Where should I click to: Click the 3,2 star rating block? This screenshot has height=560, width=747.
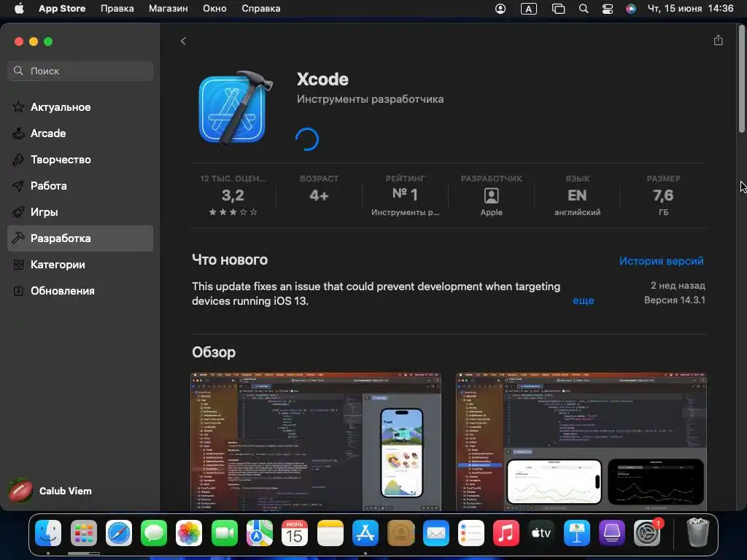pyautogui.click(x=233, y=195)
